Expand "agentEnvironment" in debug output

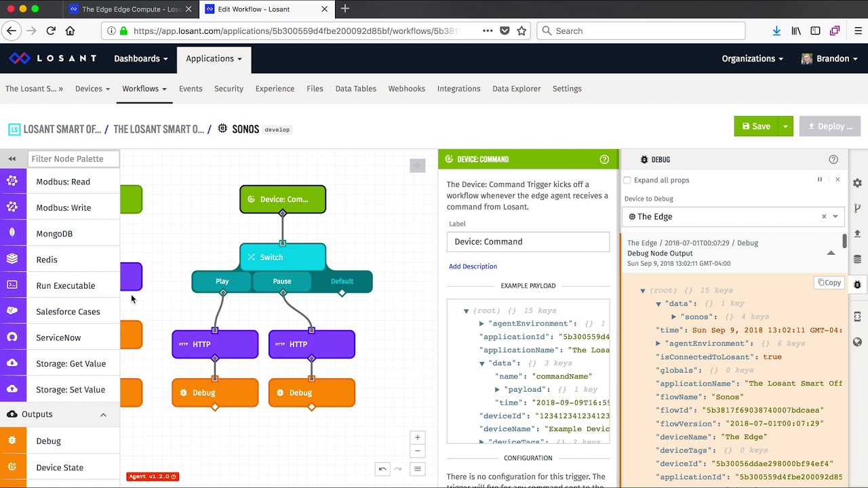tap(658, 344)
